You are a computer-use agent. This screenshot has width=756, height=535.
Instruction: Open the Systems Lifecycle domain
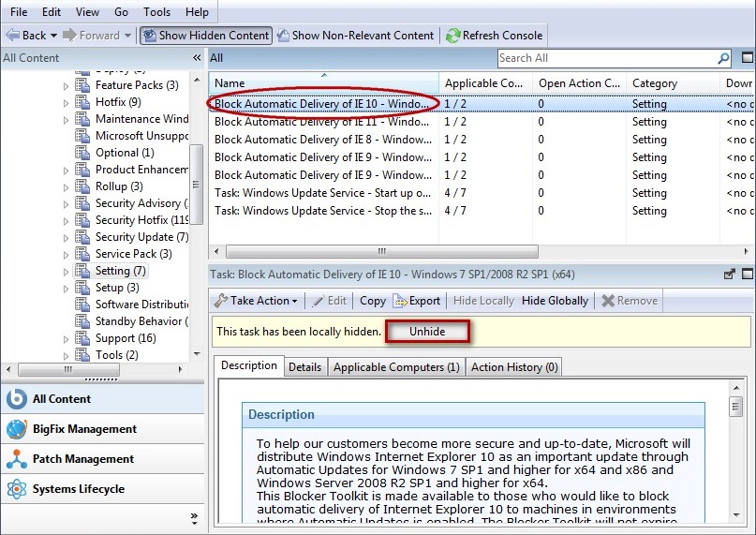(78, 489)
